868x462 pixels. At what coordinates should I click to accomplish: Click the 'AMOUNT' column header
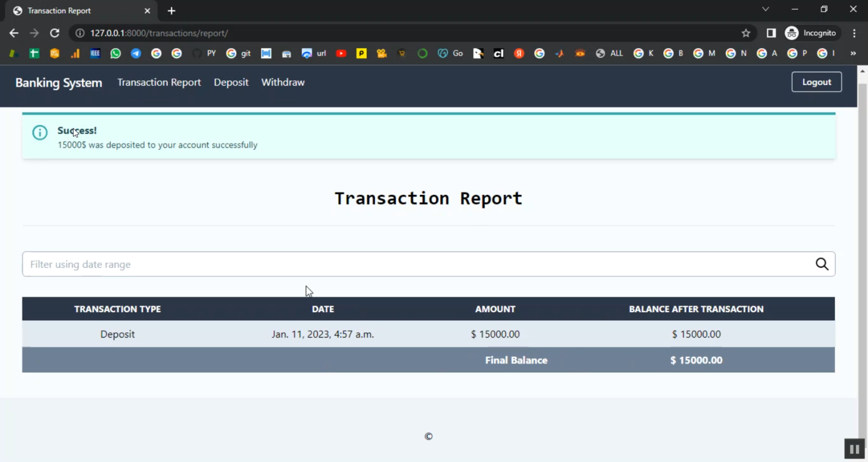(x=495, y=309)
